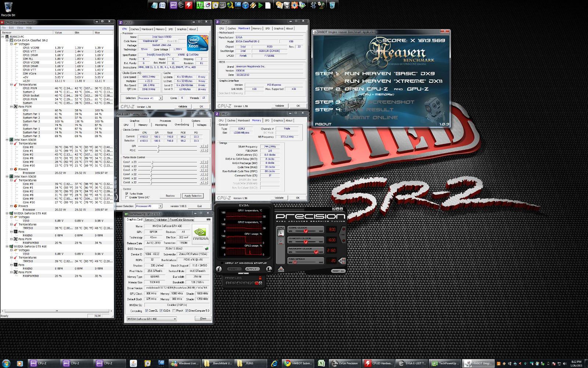Click Validate in the CPU-Z Memory window

279,198
